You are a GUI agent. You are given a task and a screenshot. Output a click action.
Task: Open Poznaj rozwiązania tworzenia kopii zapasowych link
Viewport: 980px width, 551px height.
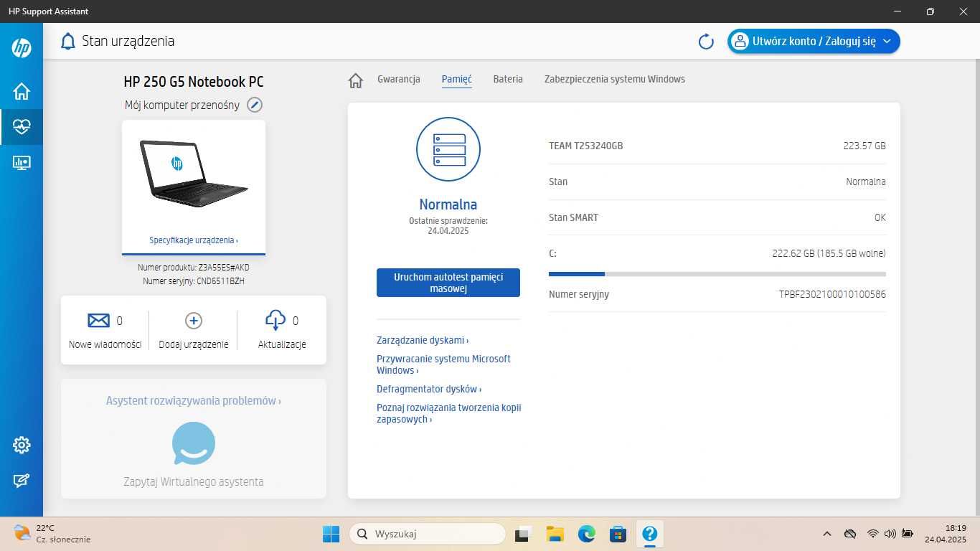coord(448,413)
